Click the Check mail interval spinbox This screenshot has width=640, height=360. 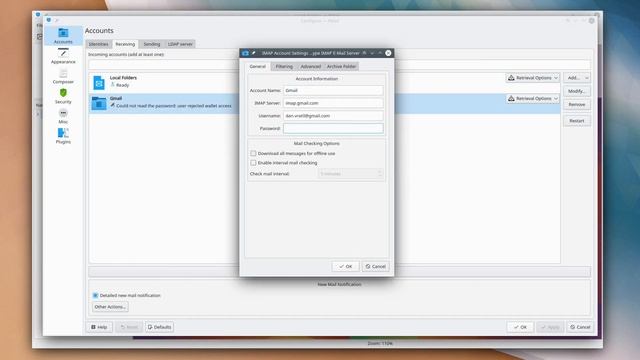(x=351, y=174)
